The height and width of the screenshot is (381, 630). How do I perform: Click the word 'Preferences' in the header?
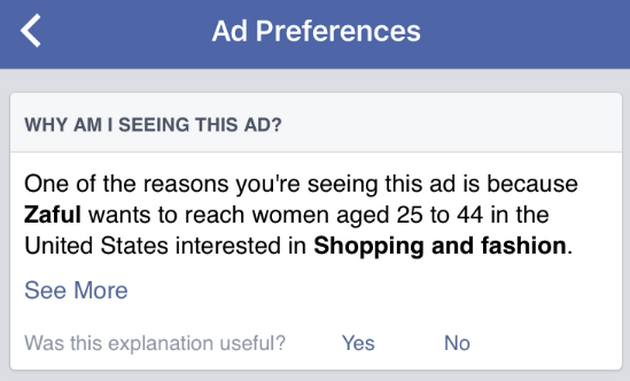338,31
